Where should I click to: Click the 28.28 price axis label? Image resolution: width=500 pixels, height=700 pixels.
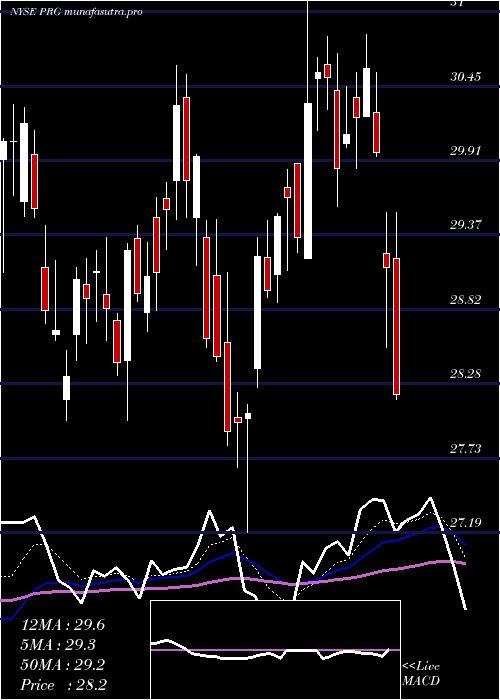[x=466, y=373]
